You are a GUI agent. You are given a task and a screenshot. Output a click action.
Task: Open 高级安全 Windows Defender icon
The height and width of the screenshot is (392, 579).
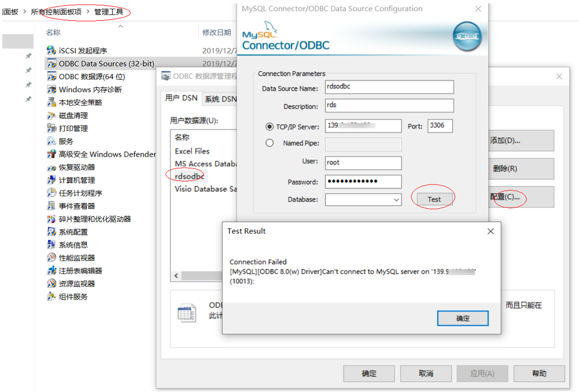pos(51,154)
